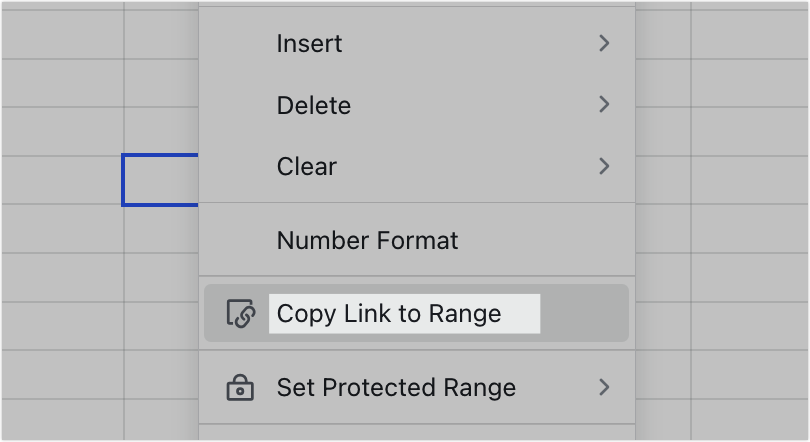Expand the chevron arrow next to Delete
Image resolution: width=810 pixels, height=442 pixels.
coord(604,105)
